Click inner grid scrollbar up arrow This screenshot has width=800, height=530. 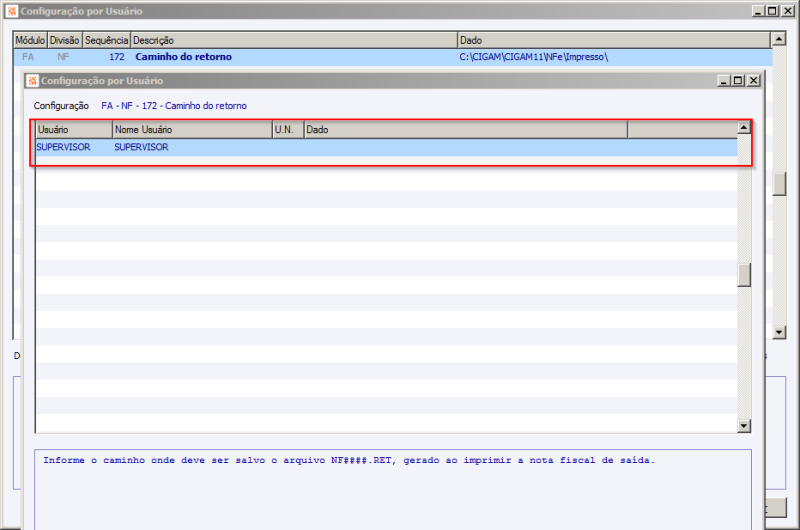tap(744, 128)
